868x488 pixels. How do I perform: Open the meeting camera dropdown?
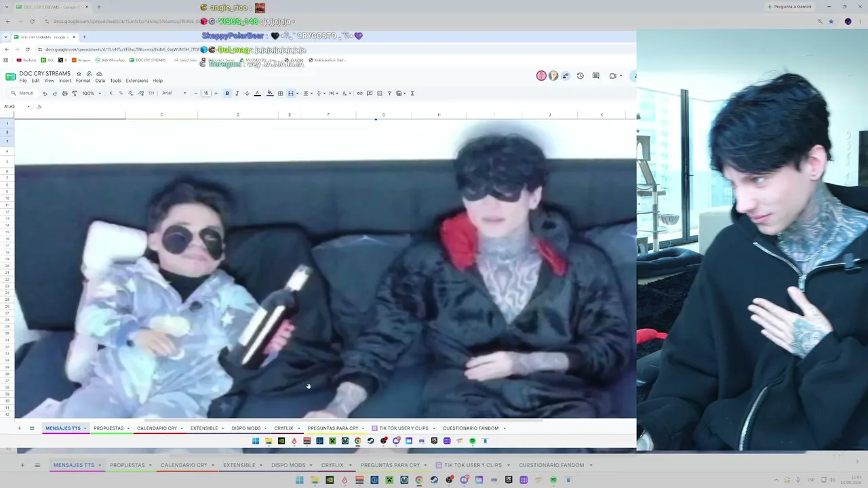pos(622,76)
